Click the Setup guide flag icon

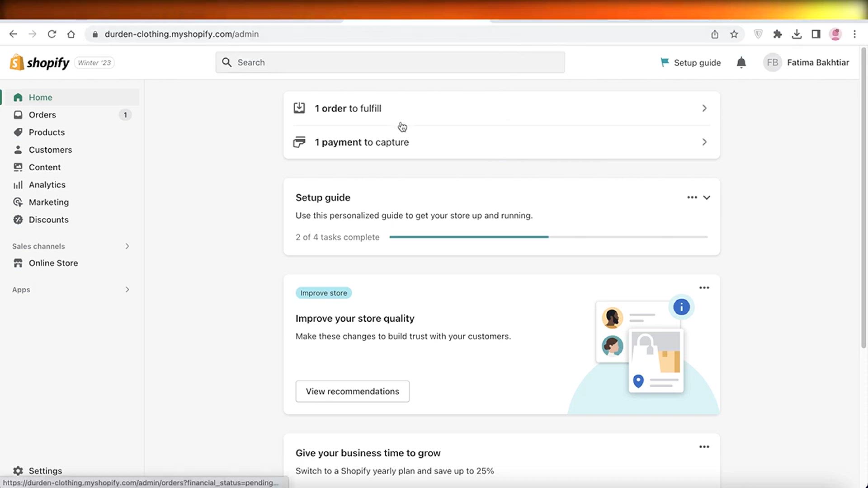[x=665, y=62]
